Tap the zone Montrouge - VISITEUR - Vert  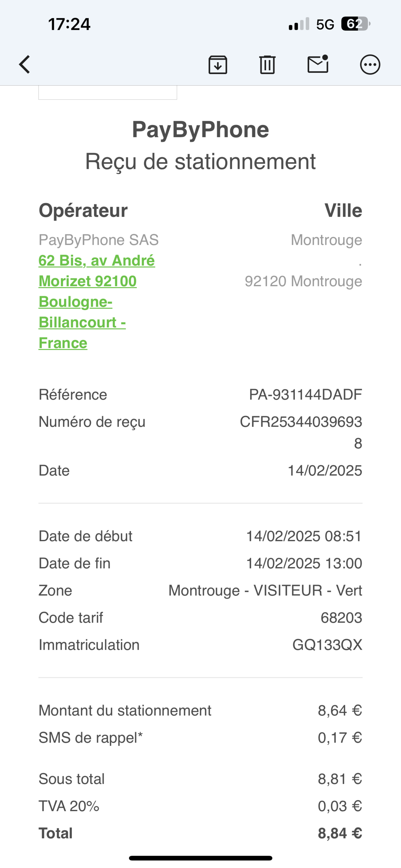(x=265, y=591)
